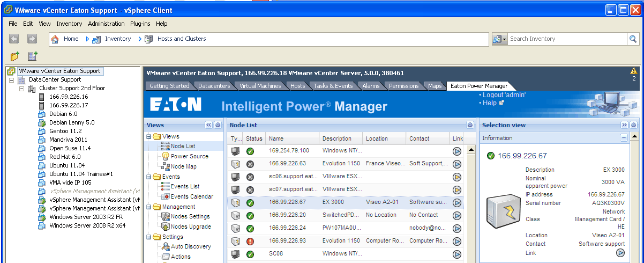Click the alarm warning triangle icon
644x263 pixels.
pos(634,70)
